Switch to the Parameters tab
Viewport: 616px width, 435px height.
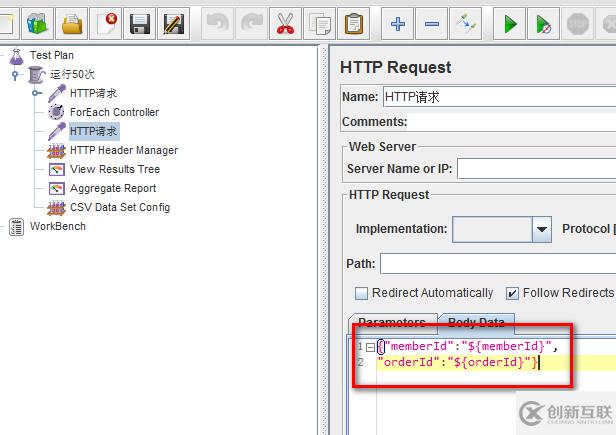click(x=392, y=322)
